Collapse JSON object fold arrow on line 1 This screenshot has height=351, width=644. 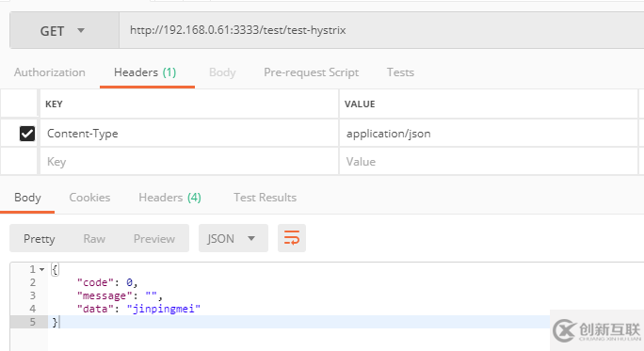41,270
